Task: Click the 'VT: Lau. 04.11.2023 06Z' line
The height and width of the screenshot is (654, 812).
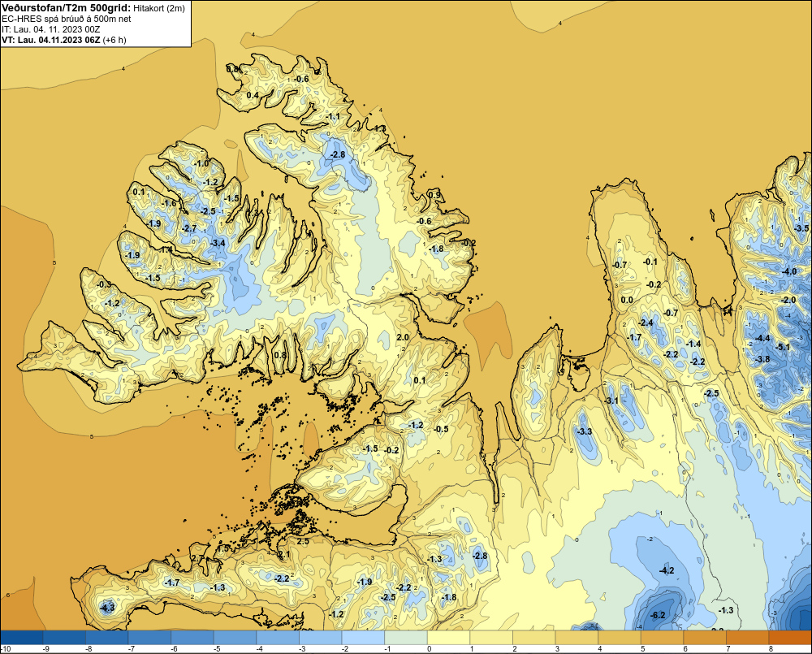Action: (x=51, y=40)
